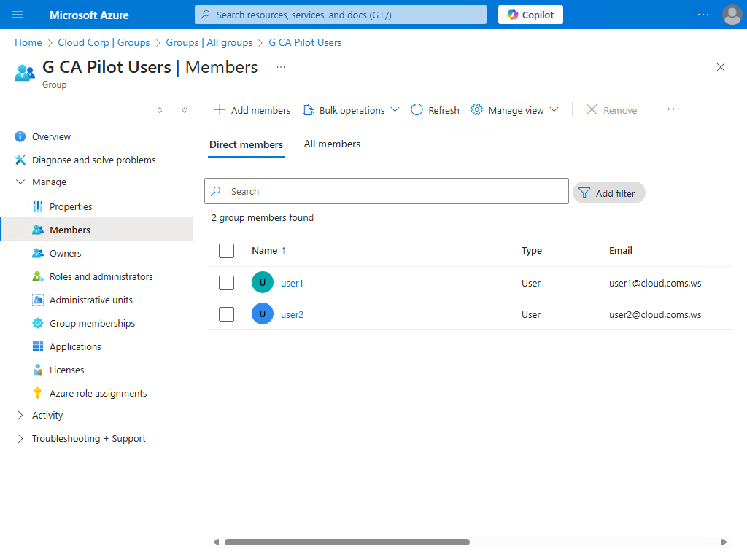Check the box for user2
The width and height of the screenshot is (747, 560).
coord(226,314)
